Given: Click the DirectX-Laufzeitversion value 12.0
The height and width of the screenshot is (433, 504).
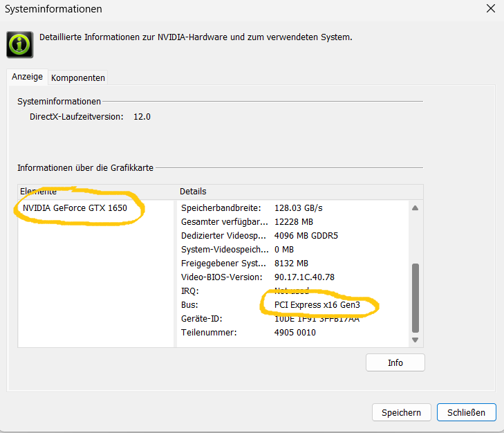Looking at the screenshot, I should [142, 117].
